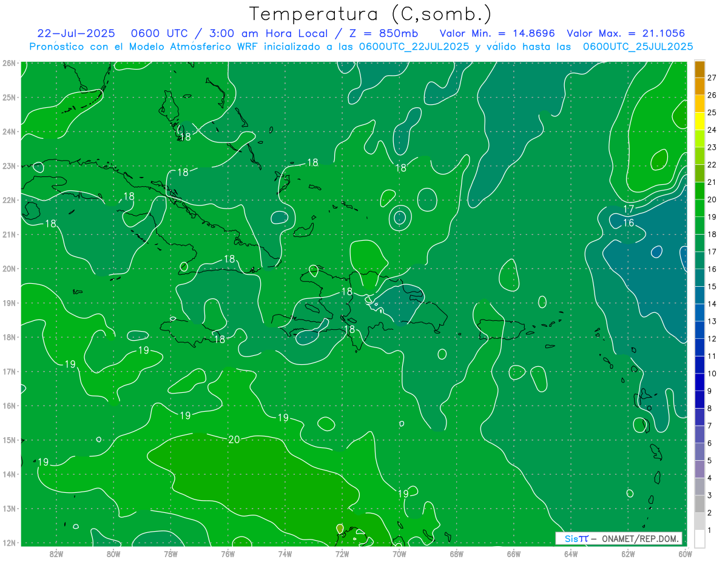Click the orange legend swatch between 26 and 27
Screen dimensions: 728x562
point(699,87)
